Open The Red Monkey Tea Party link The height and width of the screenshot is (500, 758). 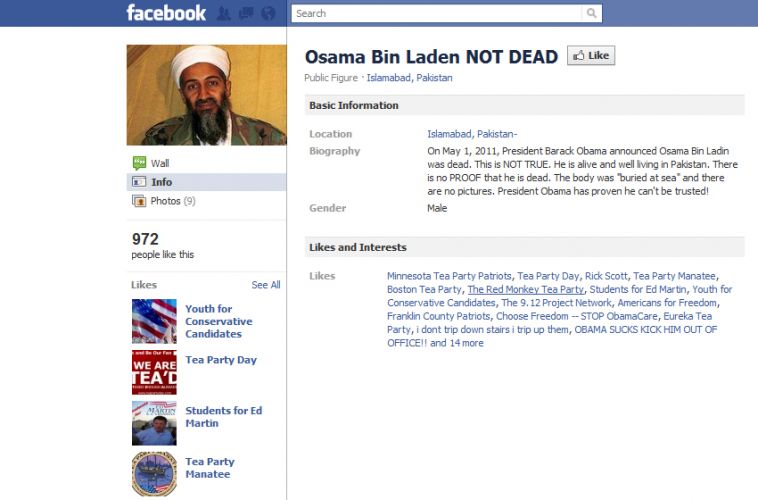pyautogui.click(x=525, y=289)
